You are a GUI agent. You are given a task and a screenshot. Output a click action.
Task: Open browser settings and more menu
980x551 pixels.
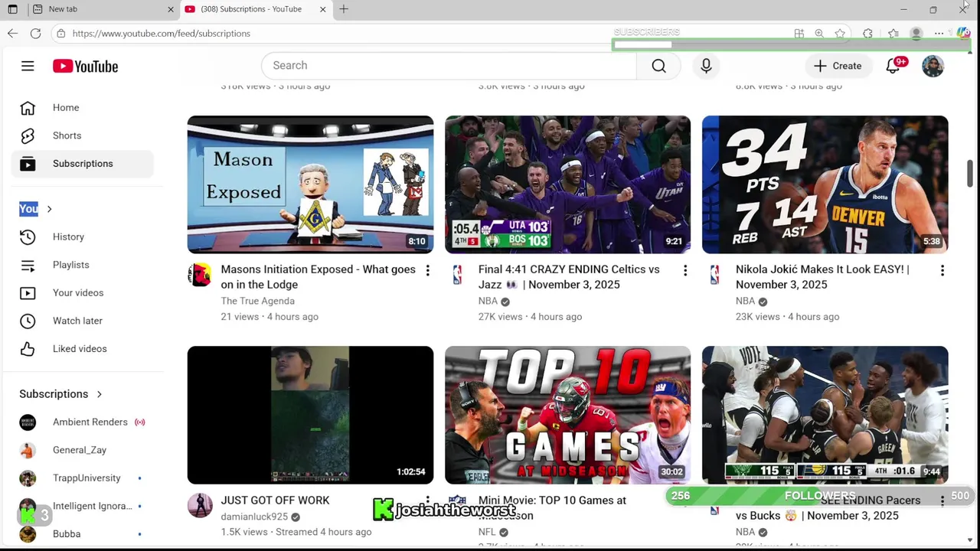click(939, 33)
